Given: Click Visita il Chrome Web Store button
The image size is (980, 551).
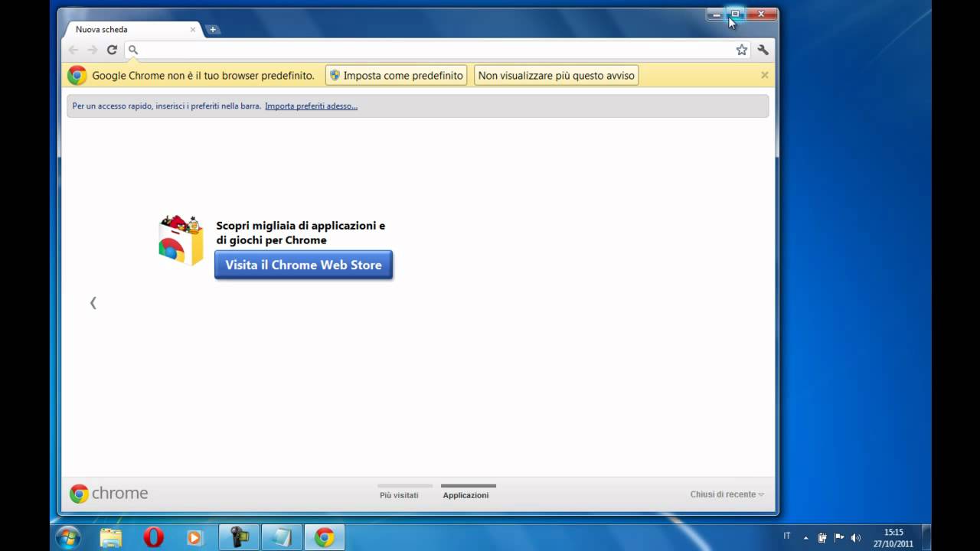Looking at the screenshot, I should [x=303, y=265].
